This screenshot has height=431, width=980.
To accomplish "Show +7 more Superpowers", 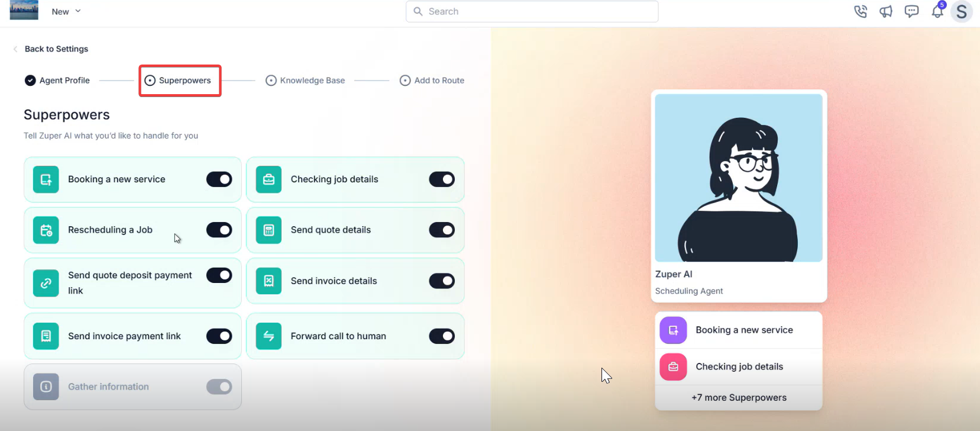I will [x=739, y=398].
